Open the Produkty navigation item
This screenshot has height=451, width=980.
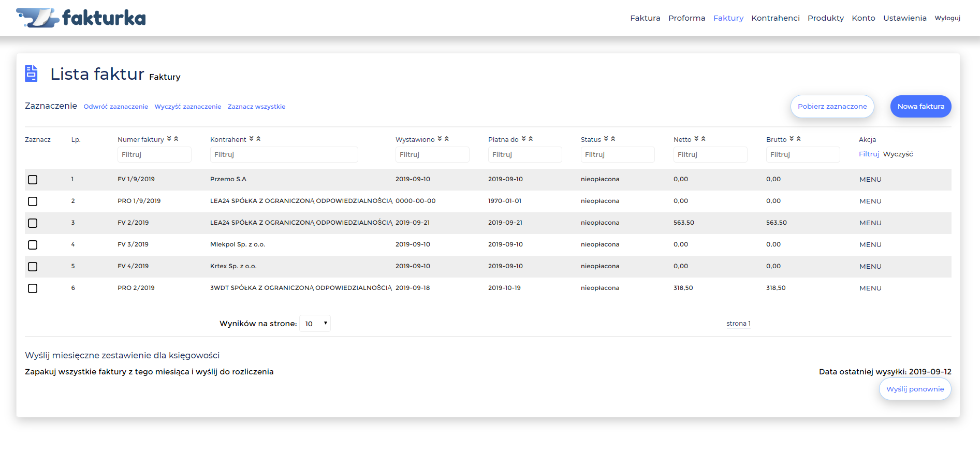coord(825,18)
